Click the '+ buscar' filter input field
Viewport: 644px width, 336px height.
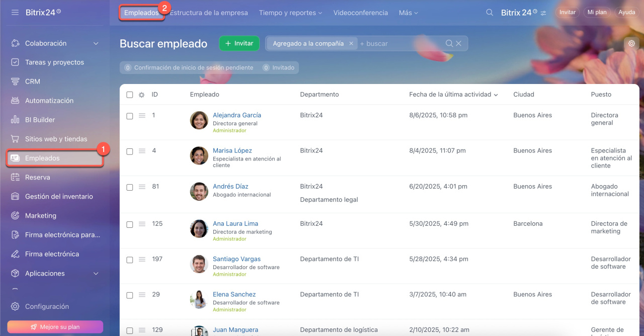(x=400, y=43)
